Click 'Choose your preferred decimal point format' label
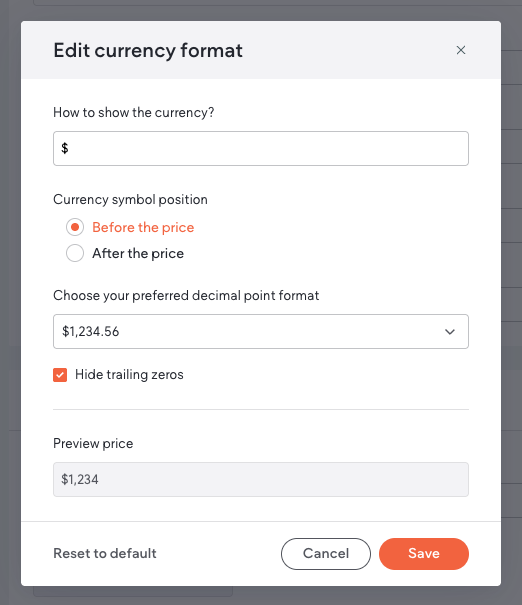This screenshot has width=522, height=605. tap(186, 296)
